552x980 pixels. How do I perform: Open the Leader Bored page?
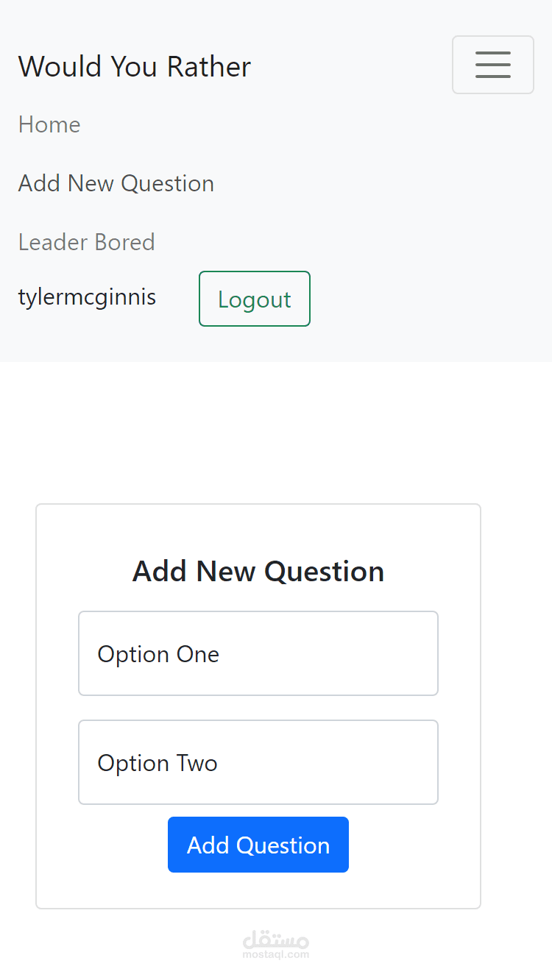coord(87,242)
